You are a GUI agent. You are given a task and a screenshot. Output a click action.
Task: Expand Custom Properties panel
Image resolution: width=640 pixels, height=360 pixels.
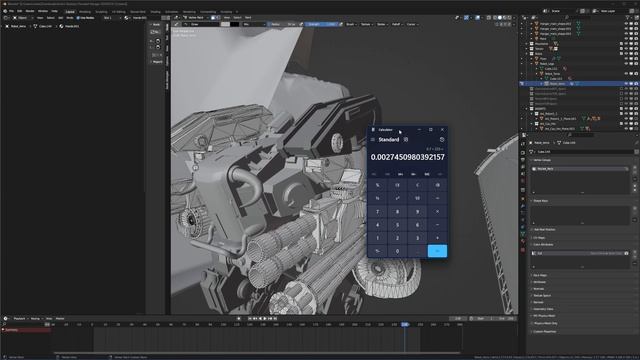pyautogui.click(x=544, y=332)
